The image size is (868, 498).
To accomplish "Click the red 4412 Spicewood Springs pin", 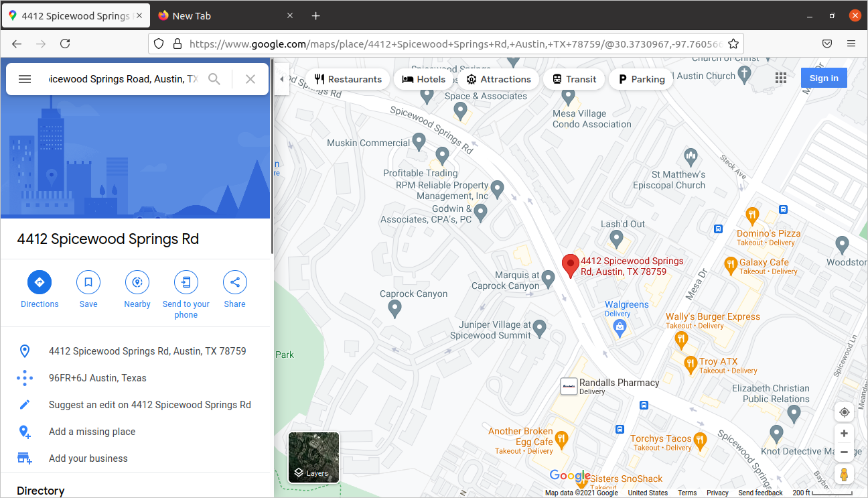I will pos(570,266).
